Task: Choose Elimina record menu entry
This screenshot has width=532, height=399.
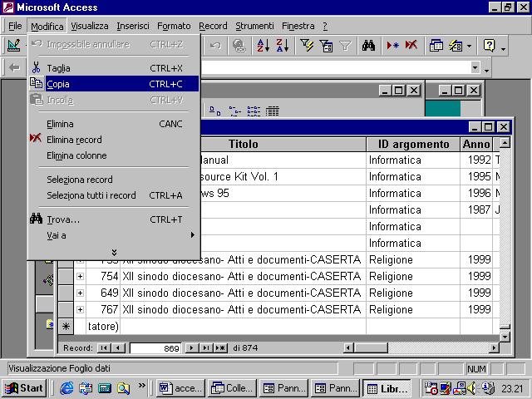Action: coord(114,140)
